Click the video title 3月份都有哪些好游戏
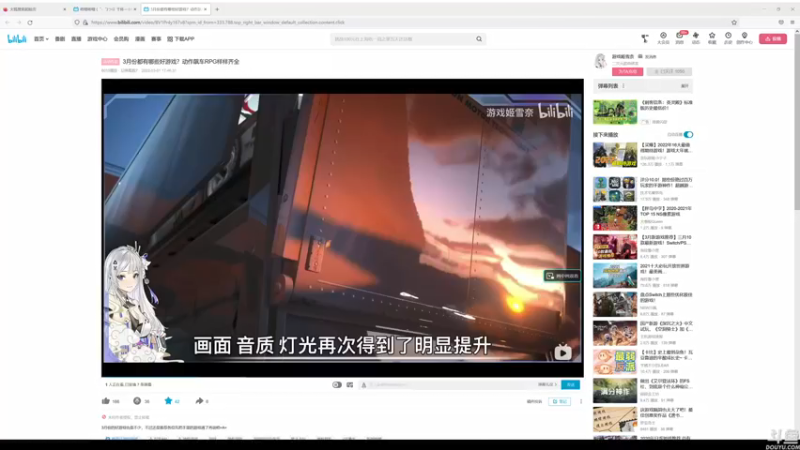 pyautogui.click(x=181, y=61)
